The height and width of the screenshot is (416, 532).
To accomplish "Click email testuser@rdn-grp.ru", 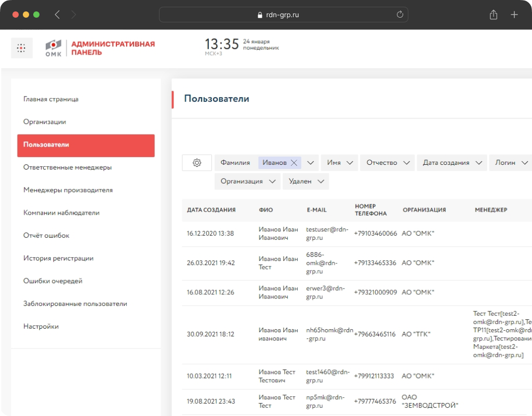I will [327, 233].
